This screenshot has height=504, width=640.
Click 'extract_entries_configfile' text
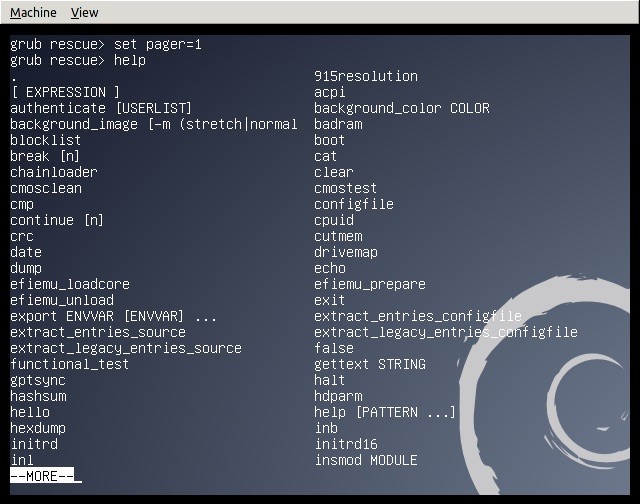(418, 316)
